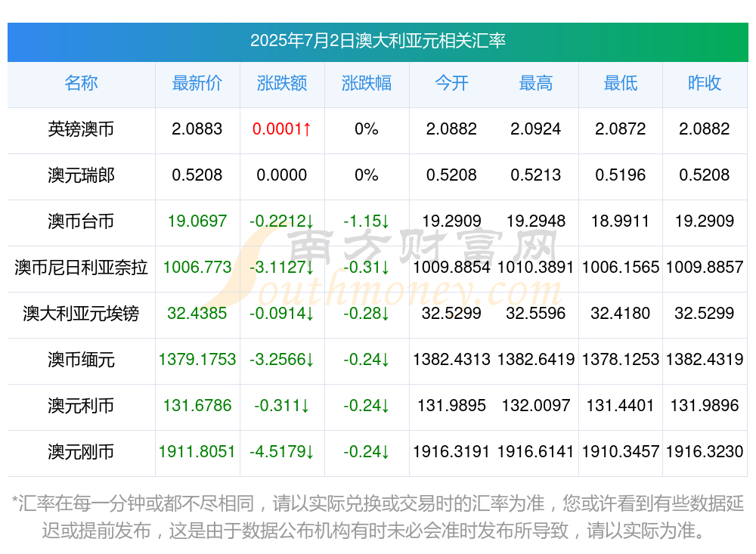Select the 澳大利亚元埃镑 row name
The width and height of the screenshot is (756, 554).
81,314
